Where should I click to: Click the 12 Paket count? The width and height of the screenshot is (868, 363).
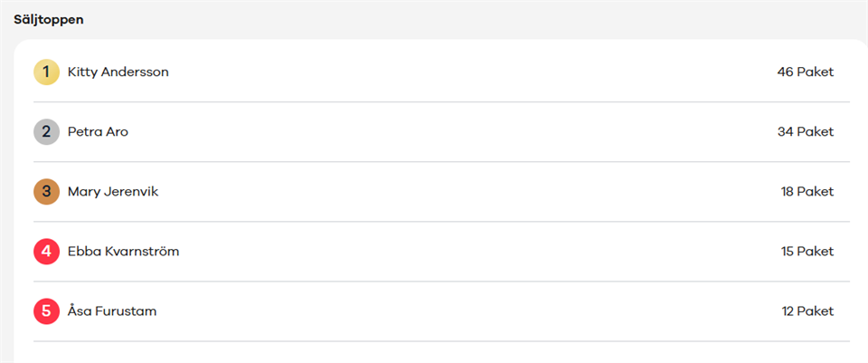pos(807,310)
